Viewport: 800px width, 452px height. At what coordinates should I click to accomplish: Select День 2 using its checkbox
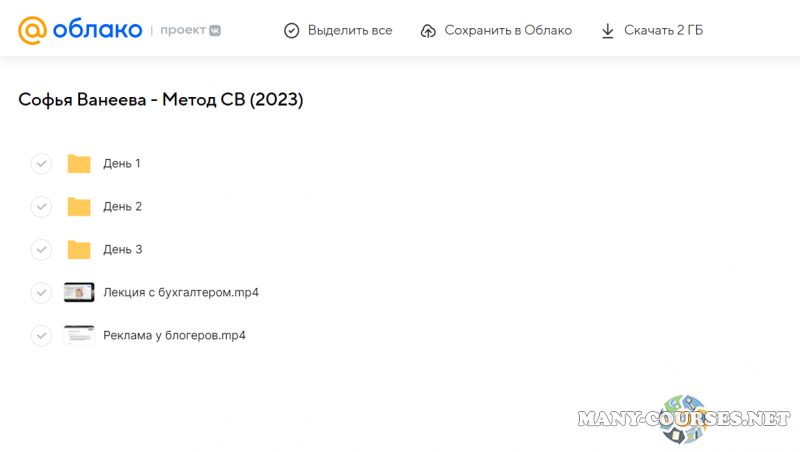(x=41, y=207)
